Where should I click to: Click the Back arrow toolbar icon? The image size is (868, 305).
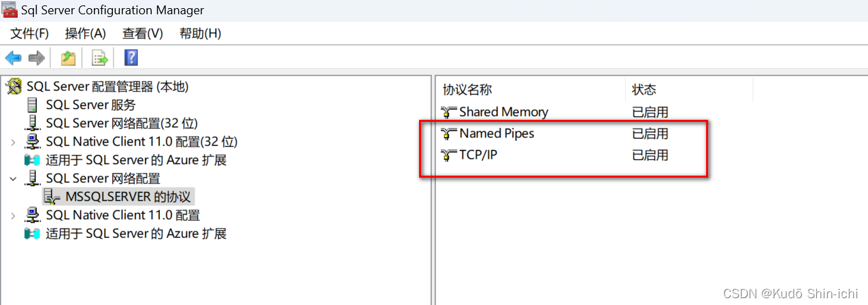click(x=13, y=59)
